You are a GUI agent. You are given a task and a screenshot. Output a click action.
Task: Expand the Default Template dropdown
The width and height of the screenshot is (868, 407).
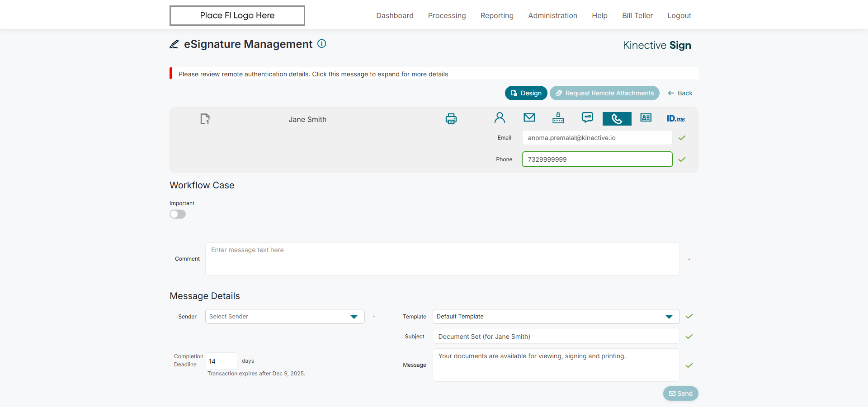point(556,317)
